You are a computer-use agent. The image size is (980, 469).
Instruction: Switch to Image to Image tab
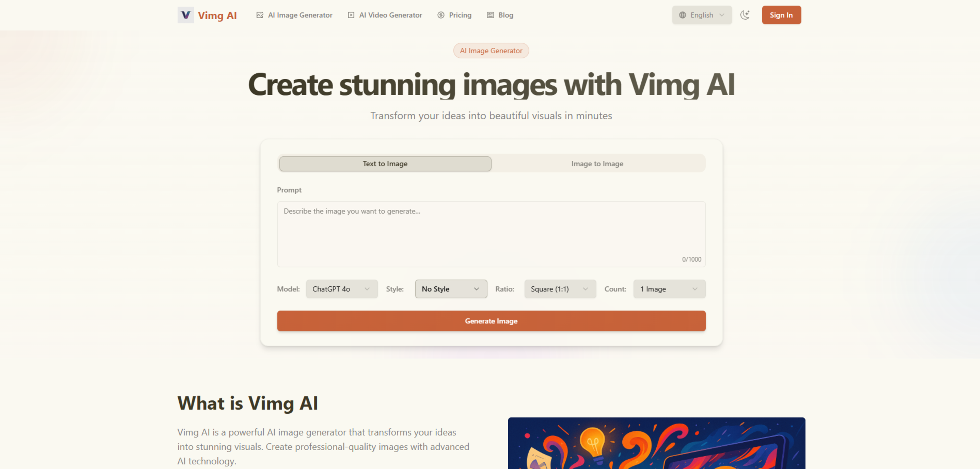coord(597,163)
